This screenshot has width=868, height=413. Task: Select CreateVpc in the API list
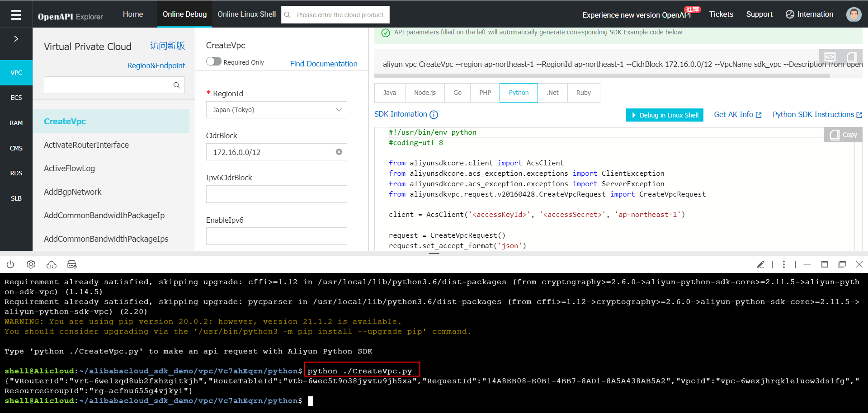coord(111,121)
